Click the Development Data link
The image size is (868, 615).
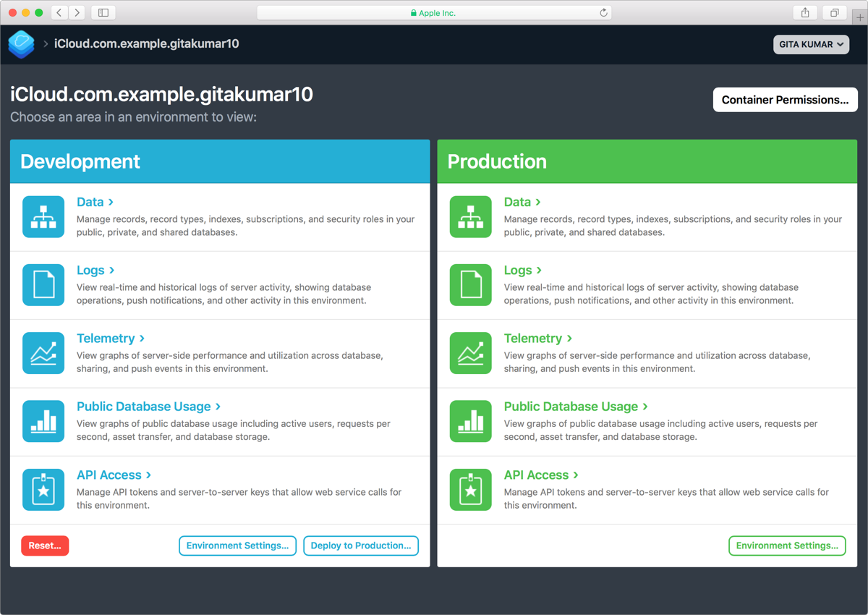[x=95, y=202]
